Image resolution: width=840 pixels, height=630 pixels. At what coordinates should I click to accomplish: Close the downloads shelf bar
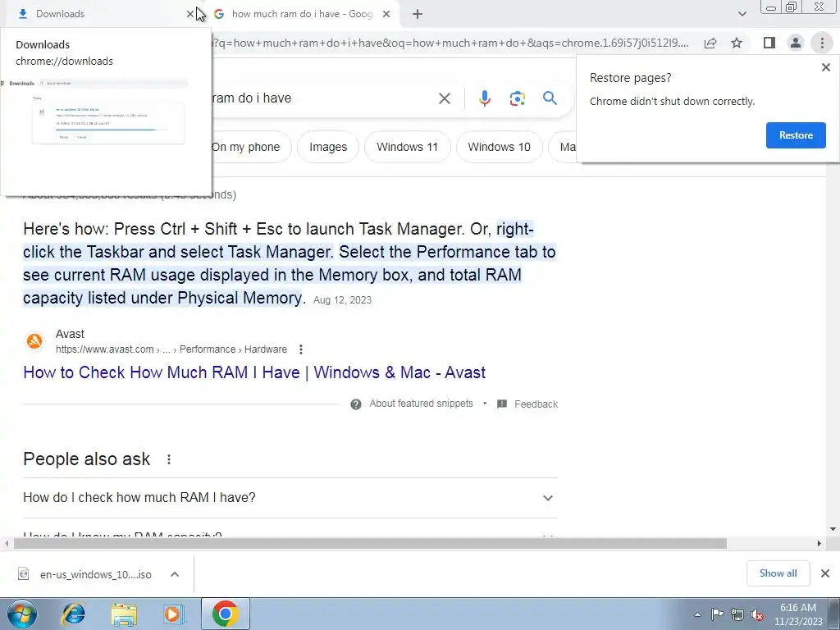(x=825, y=573)
